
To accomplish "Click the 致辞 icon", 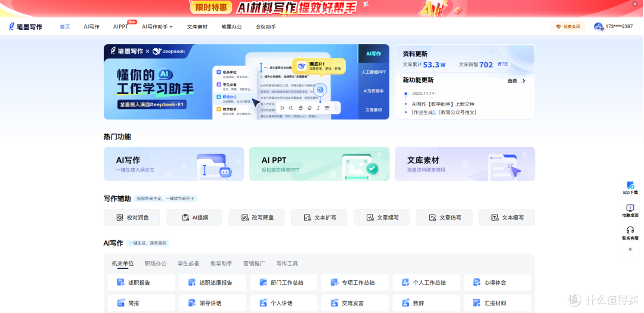I will pos(406,303).
